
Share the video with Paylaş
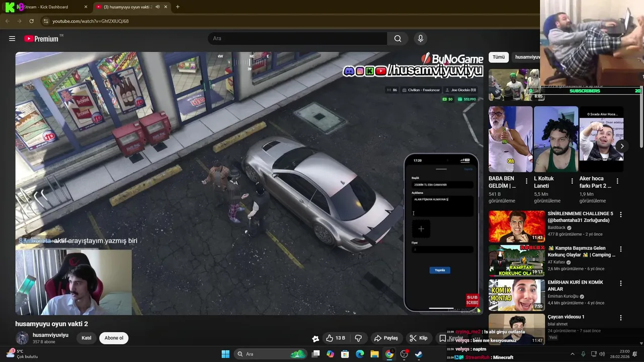386,338
